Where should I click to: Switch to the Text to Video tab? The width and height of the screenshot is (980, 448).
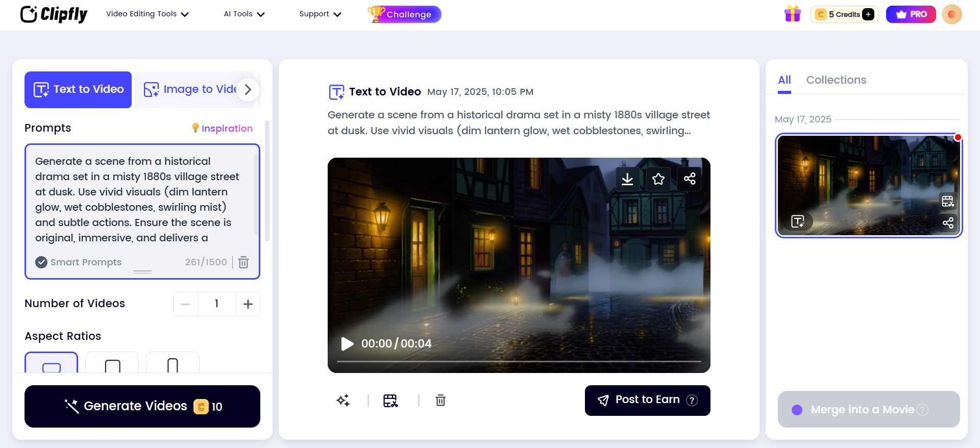[78, 90]
